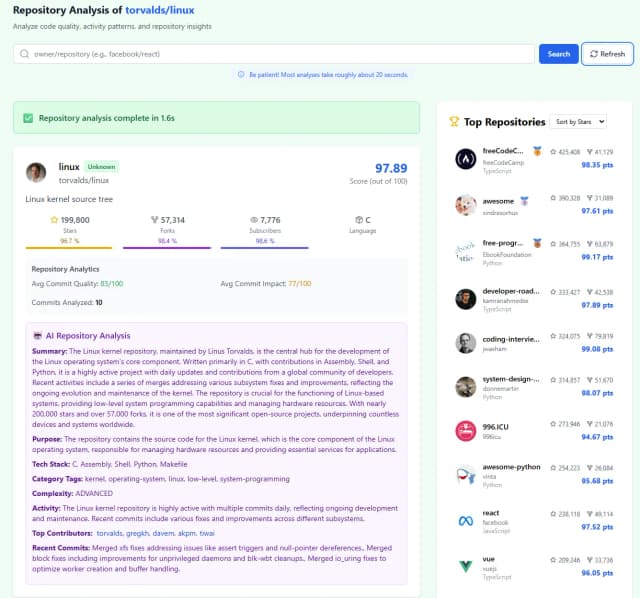640x598 pixels.
Task: Click the fork icon beside 57,314
Action: [154, 219]
